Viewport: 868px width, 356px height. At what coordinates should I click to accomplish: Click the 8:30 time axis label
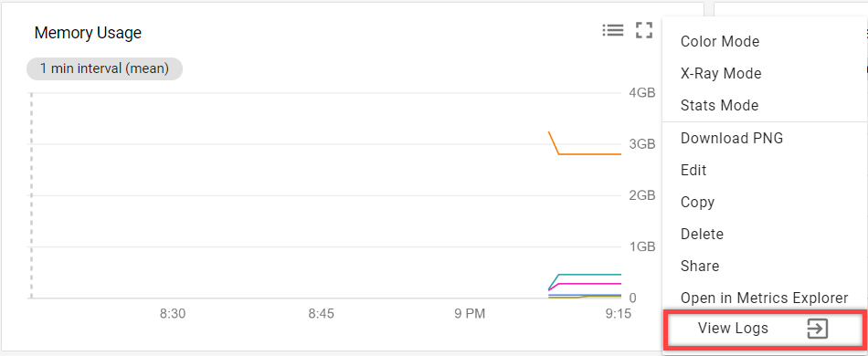[173, 315]
